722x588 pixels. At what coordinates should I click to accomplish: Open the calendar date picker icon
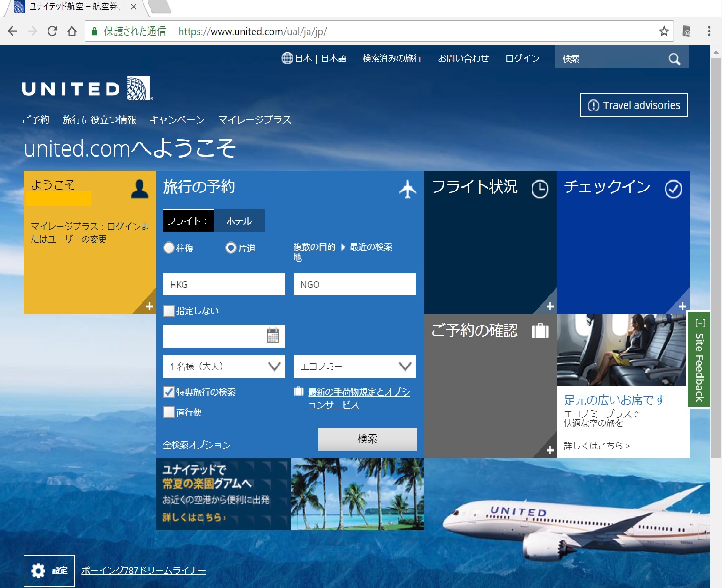[x=273, y=335]
